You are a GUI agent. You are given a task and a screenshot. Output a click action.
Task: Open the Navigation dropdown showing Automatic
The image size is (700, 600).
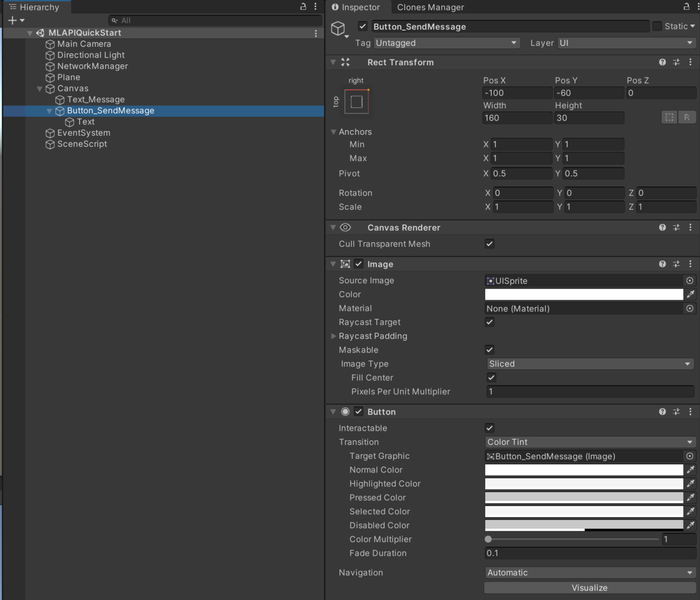(x=590, y=573)
